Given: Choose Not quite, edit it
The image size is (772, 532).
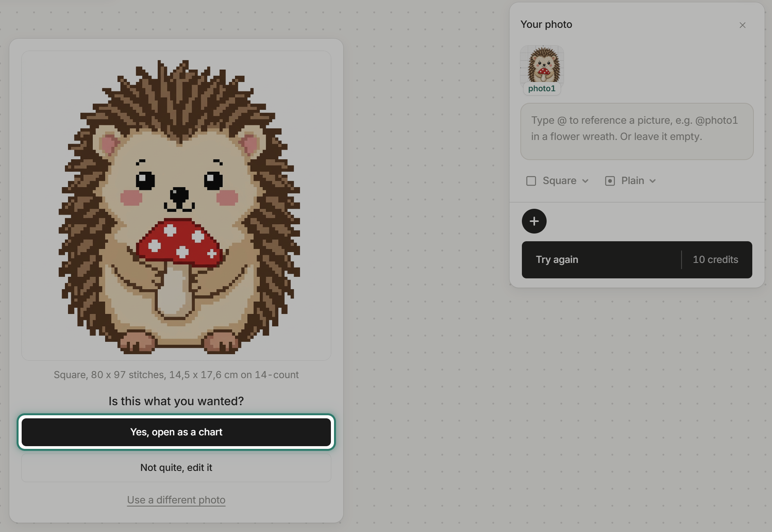Looking at the screenshot, I should click(176, 467).
